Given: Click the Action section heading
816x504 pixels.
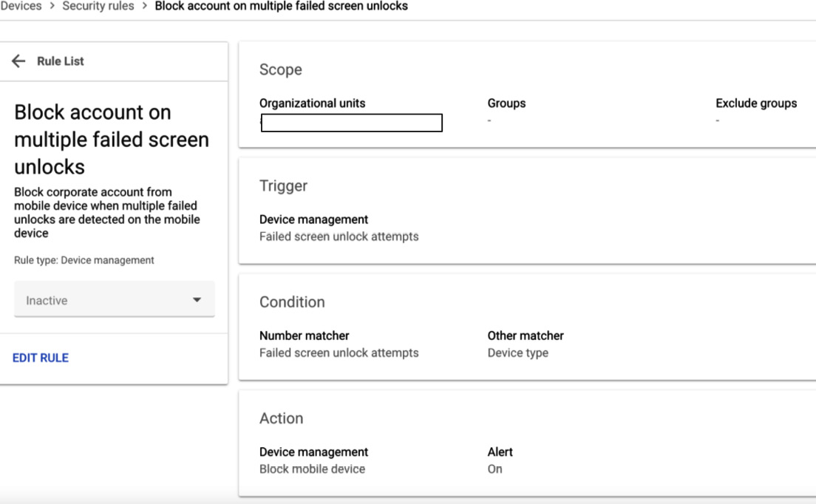Looking at the screenshot, I should click(x=281, y=418).
